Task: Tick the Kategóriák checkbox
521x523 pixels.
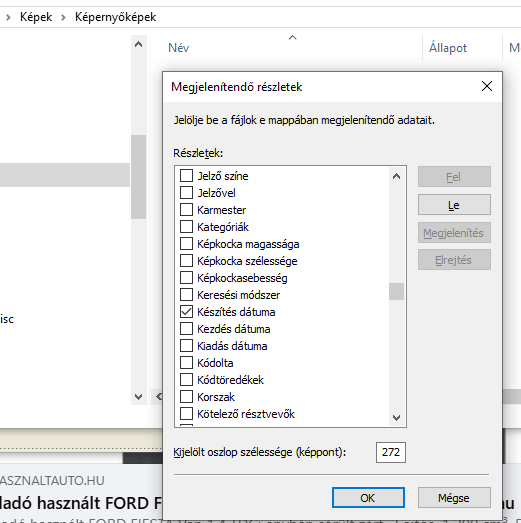Action: (x=186, y=226)
